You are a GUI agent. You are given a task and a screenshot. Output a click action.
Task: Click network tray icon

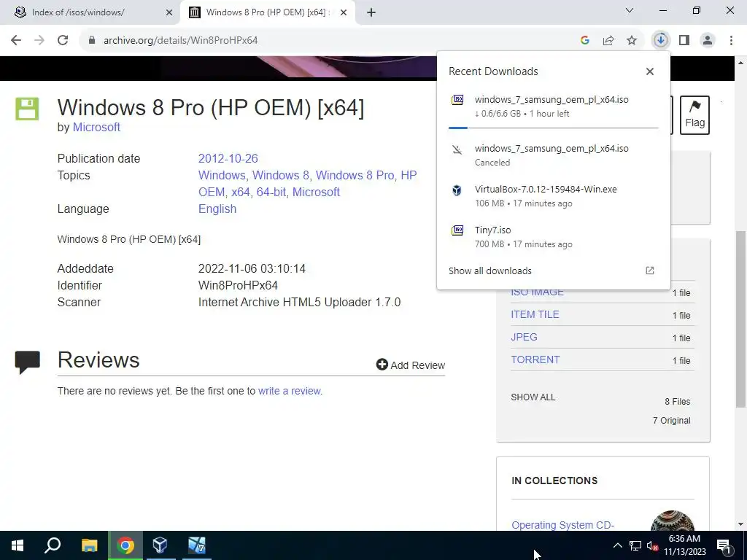coord(635,545)
